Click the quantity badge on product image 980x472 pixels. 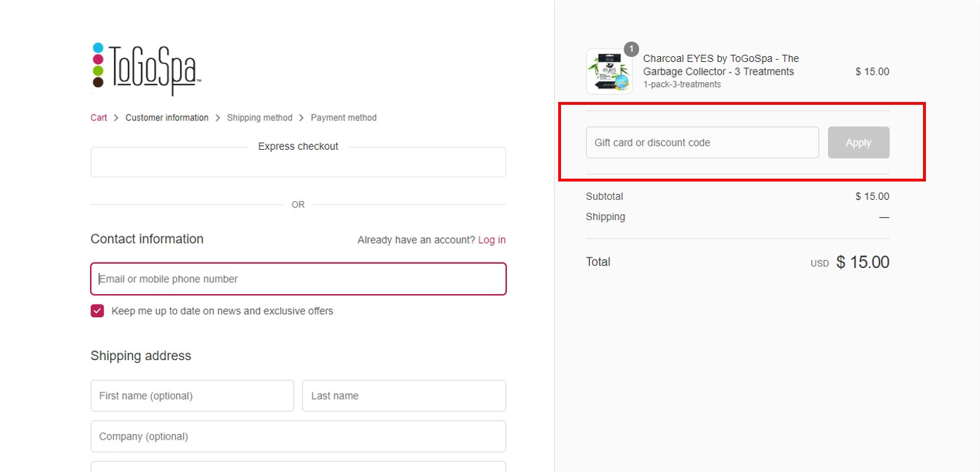tap(631, 49)
